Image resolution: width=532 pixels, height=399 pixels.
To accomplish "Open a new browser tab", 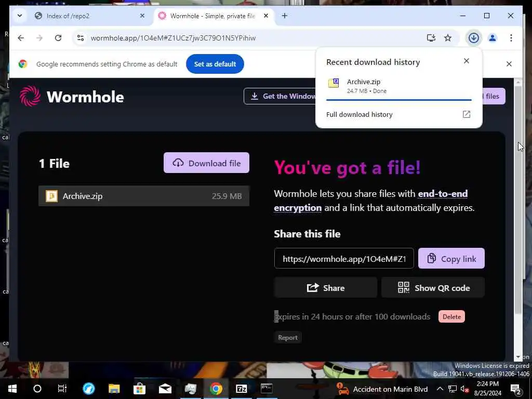I will pos(284,16).
